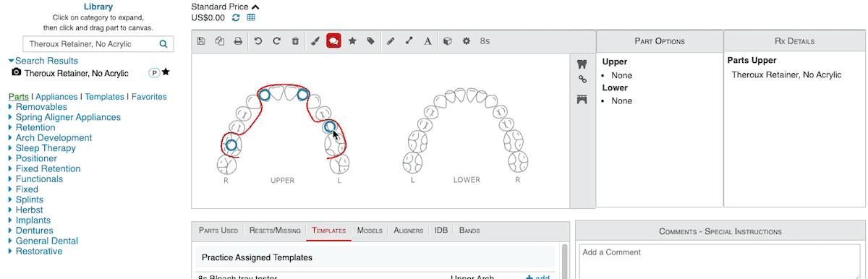Collapse the Standard Price caret
The width and height of the screenshot is (868, 279).
tap(255, 7)
